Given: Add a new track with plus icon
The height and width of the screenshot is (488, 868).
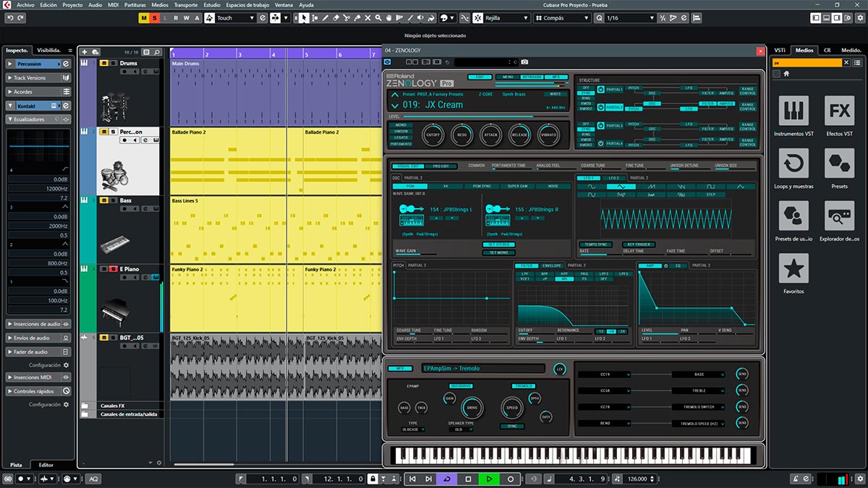Looking at the screenshot, I should [x=85, y=52].
